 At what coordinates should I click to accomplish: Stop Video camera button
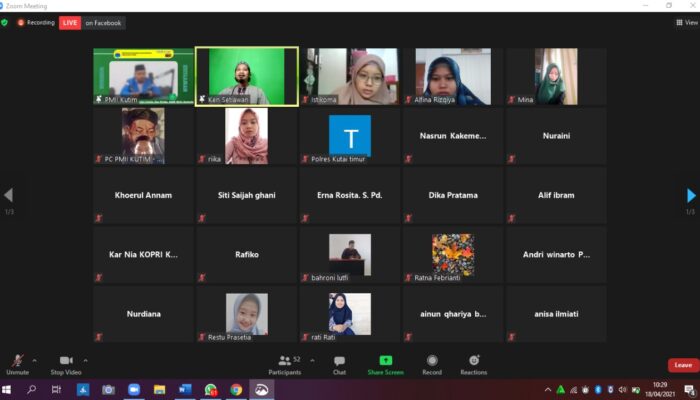click(66, 364)
